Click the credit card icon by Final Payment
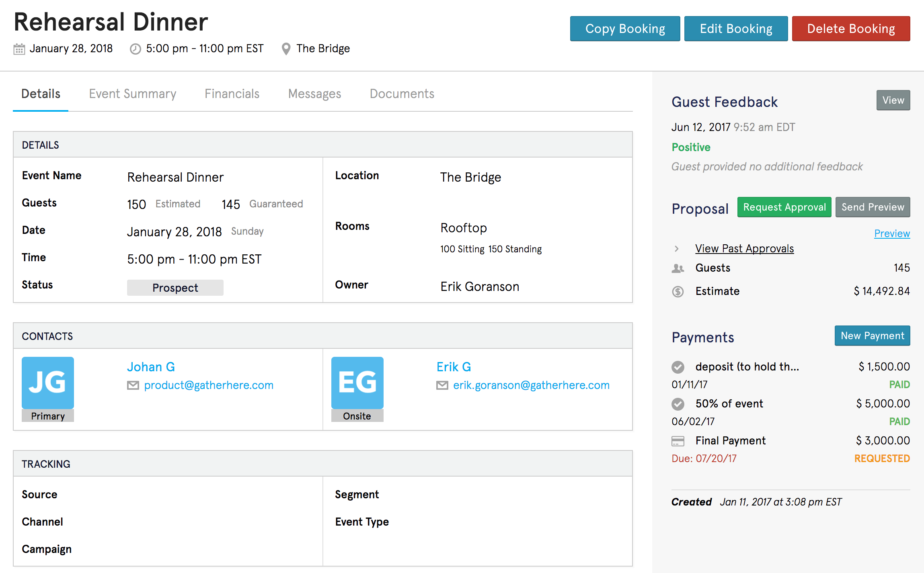Viewport: 924px width, 573px height. (678, 441)
